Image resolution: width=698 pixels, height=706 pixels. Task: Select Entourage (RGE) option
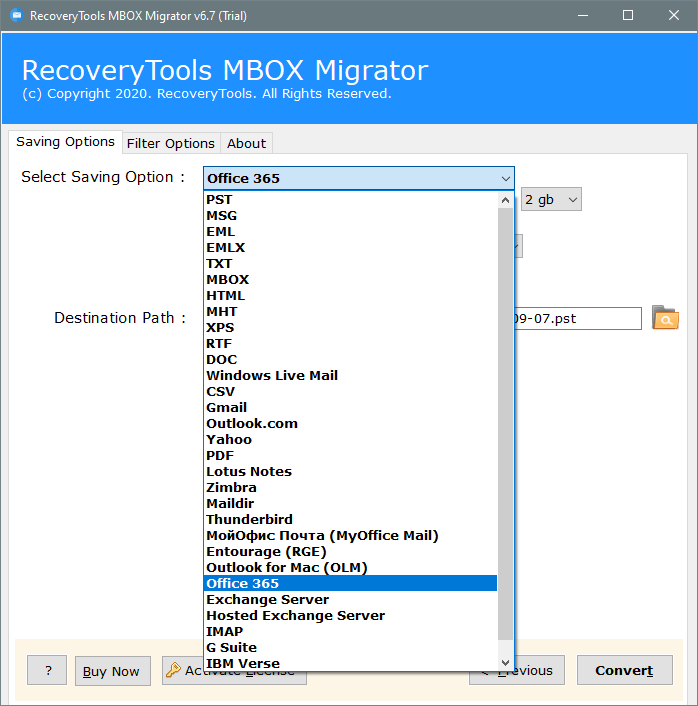point(350,552)
